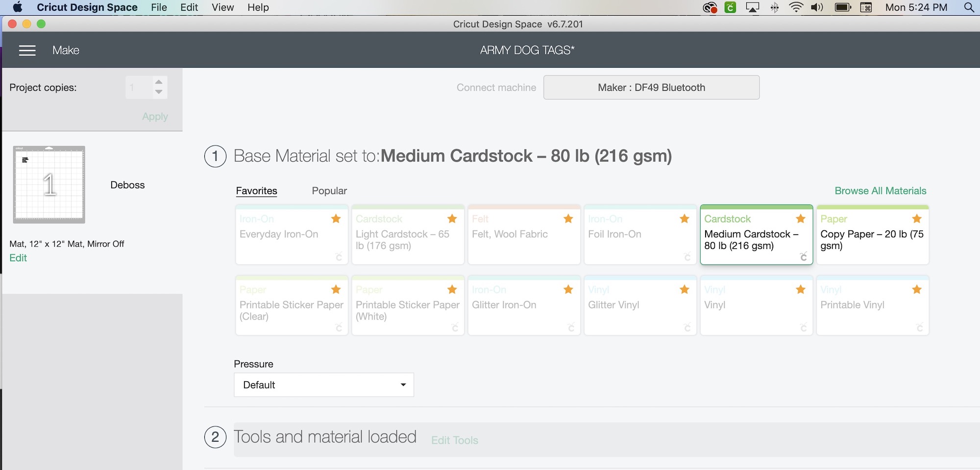Screen dimensions: 980x470
Task: Select the Printable Vinyl material card
Action: coord(872,305)
